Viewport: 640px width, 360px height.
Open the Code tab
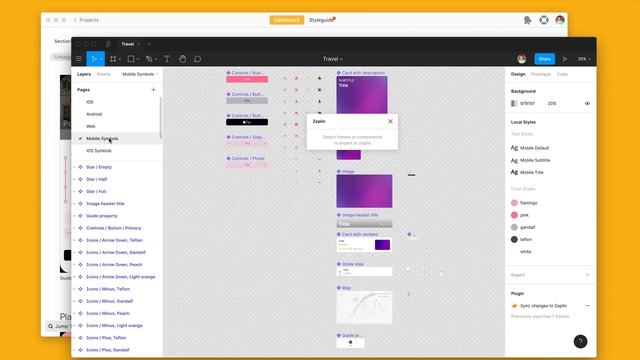coord(562,74)
